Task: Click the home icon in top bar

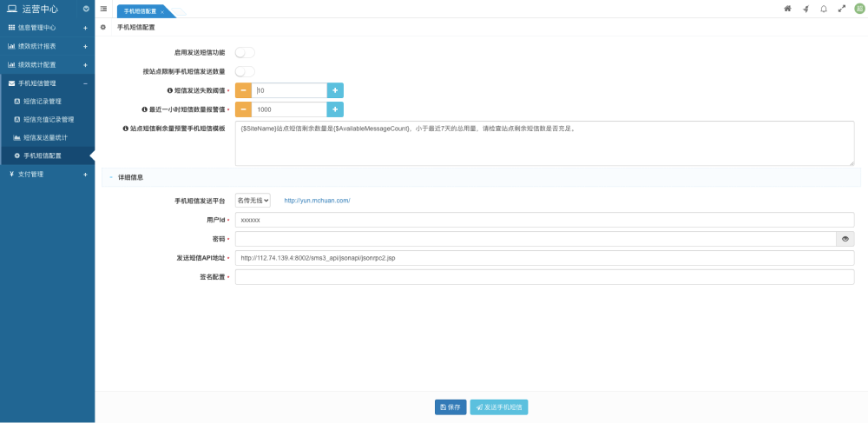Action: 787,9
